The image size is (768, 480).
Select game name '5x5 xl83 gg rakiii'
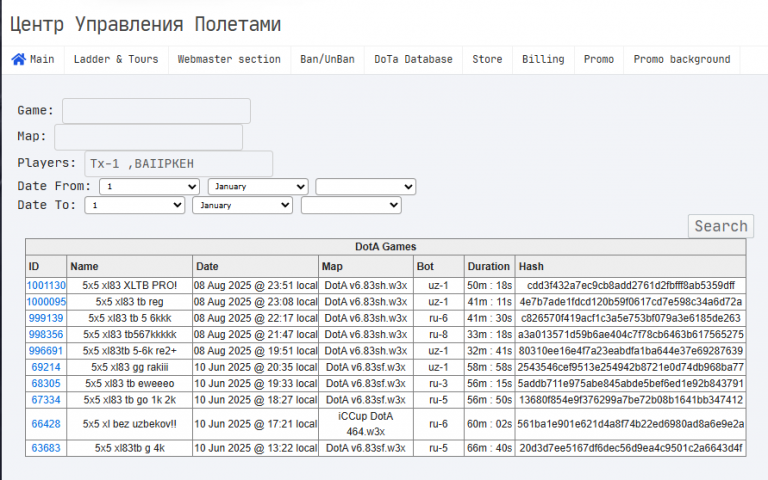130,367
